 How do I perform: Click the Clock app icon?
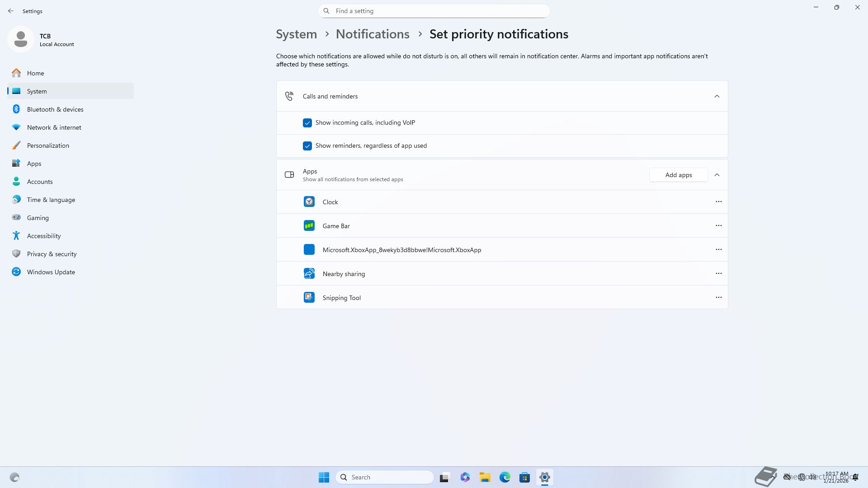[309, 202]
